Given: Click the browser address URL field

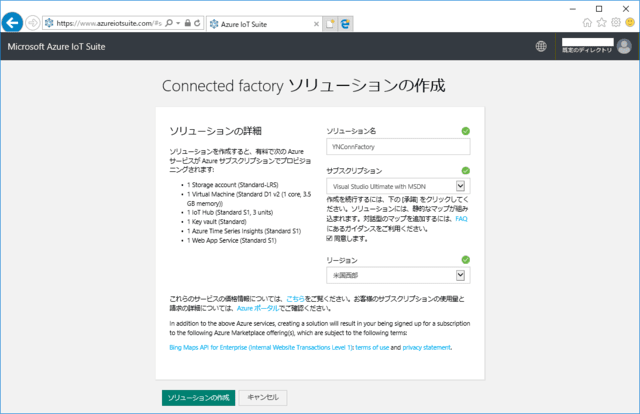Looking at the screenshot, I should coord(109,23).
